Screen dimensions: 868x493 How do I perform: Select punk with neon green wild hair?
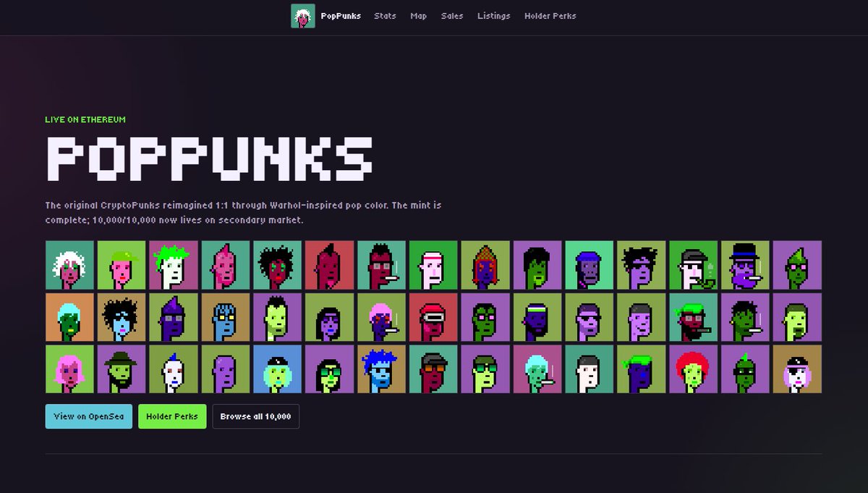point(174,265)
